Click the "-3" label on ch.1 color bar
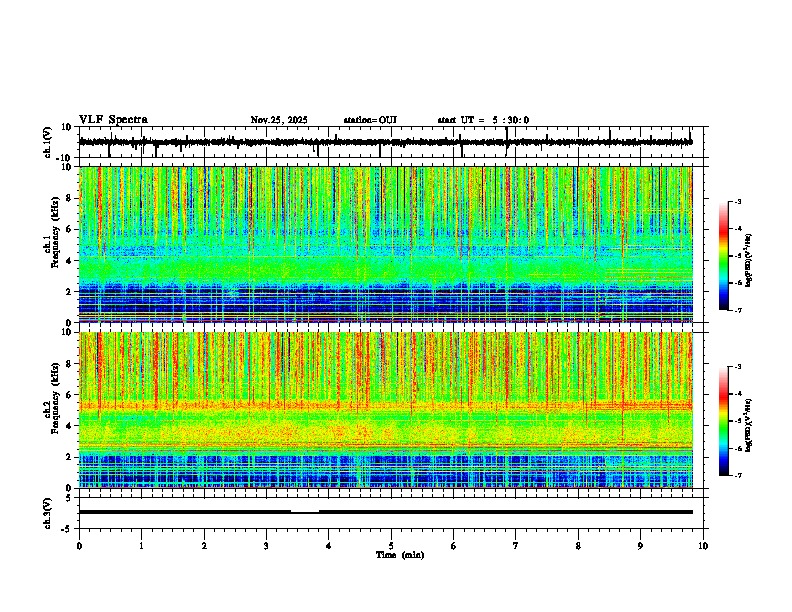Viewport: 792px width, 612px height. point(737,202)
